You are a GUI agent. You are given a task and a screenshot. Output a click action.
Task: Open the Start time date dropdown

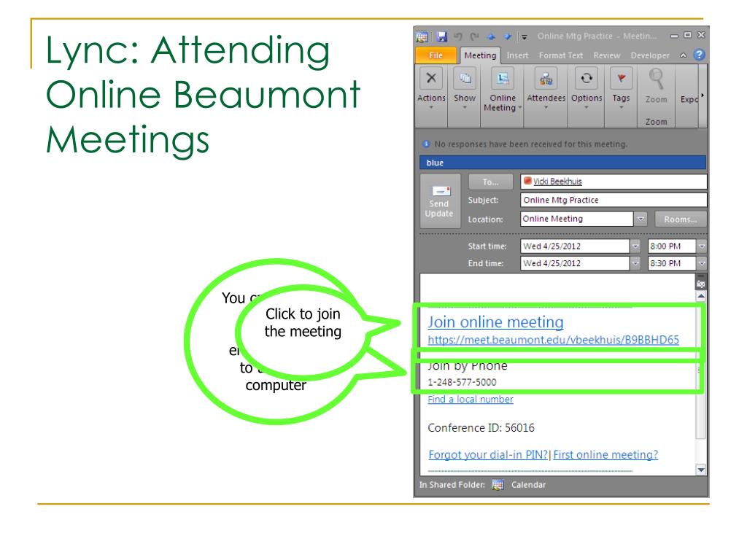point(635,246)
